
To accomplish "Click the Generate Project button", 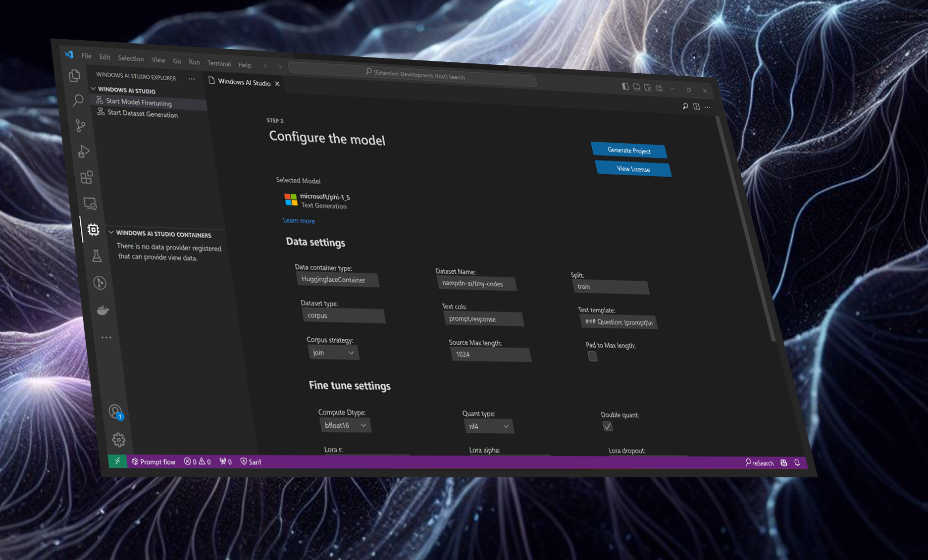I will click(629, 151).
